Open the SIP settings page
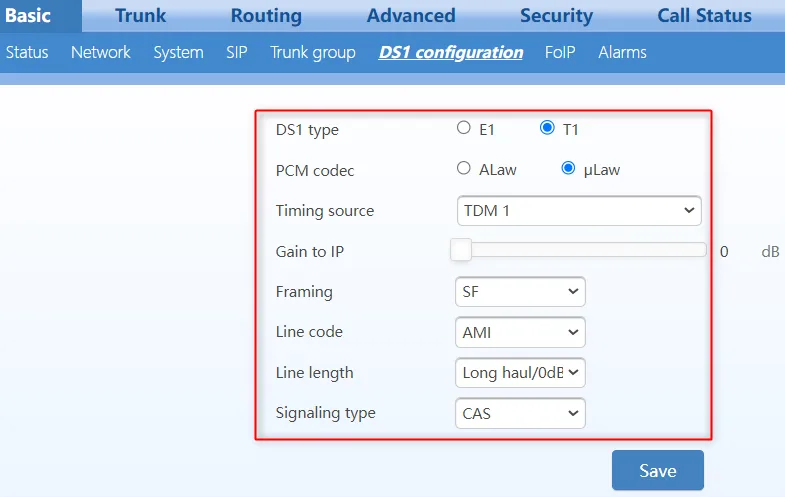 point(236,52)
